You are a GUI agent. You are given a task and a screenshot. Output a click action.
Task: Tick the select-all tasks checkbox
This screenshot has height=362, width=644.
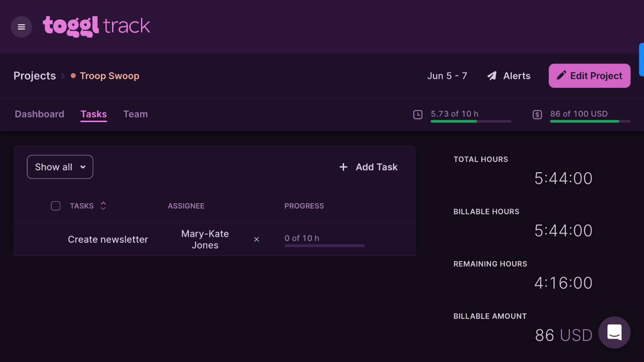pos(56,206)
